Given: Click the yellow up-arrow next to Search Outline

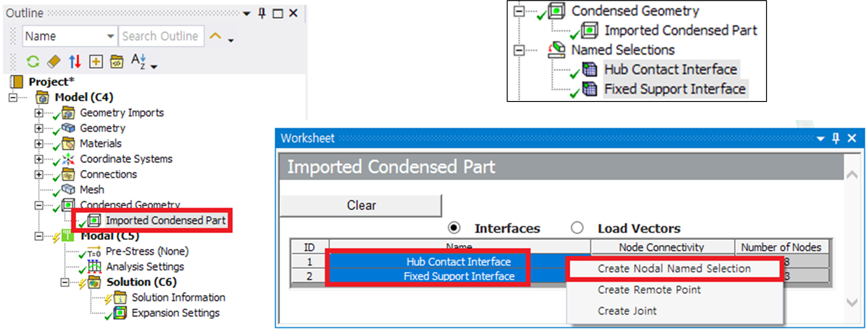Looking at the screenshot, I should (x=215, y=36).
